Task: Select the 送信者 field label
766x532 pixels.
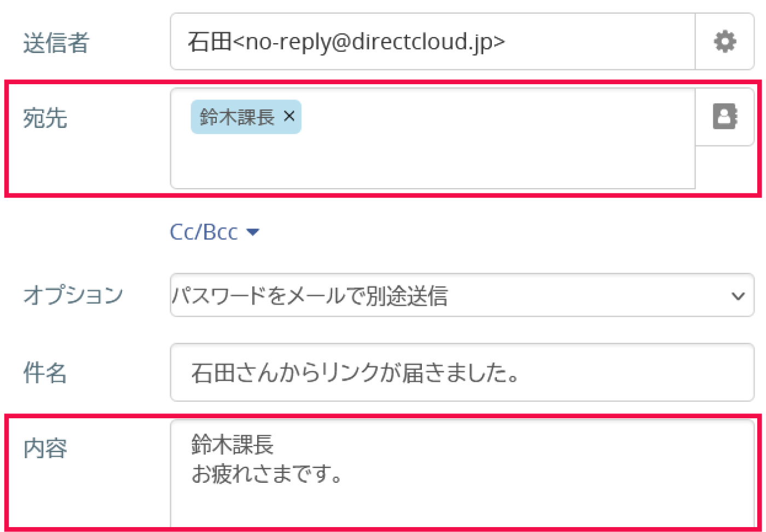Action: [55, 43]
